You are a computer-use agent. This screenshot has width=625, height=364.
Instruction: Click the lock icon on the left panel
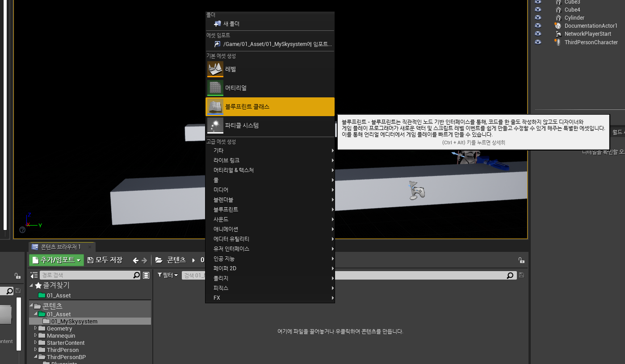(x=17, y=276)
